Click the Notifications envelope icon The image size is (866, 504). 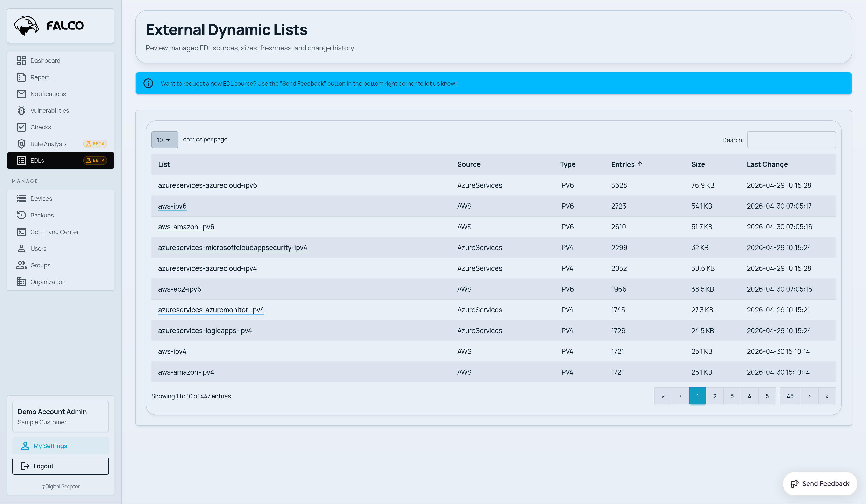(x=21, y=94)
